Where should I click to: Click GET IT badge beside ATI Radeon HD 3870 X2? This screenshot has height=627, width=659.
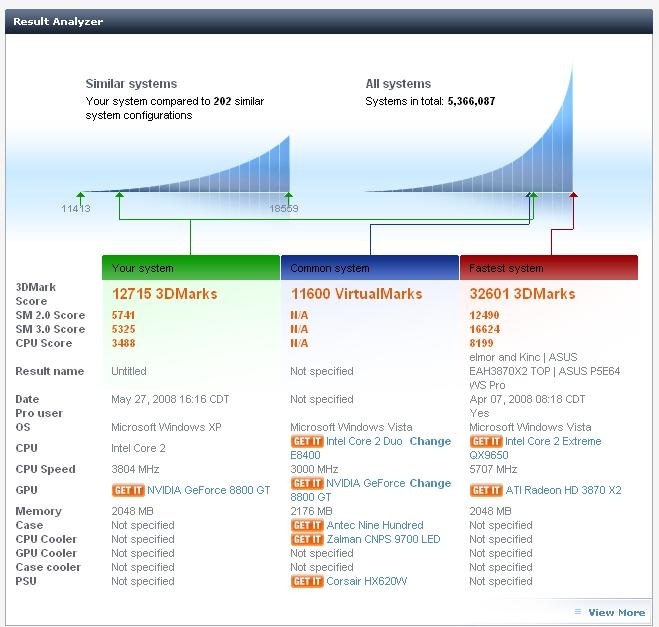(x=486, y=490)
